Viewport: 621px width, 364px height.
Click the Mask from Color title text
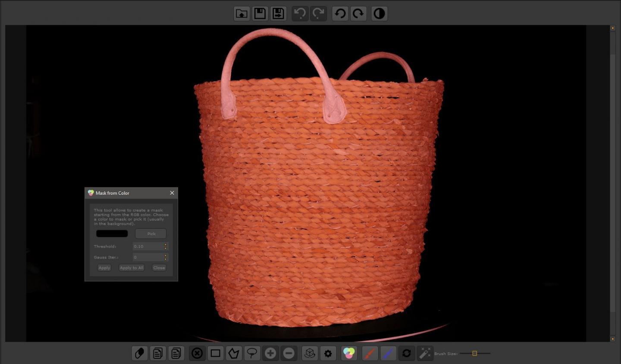coord(112,193)
